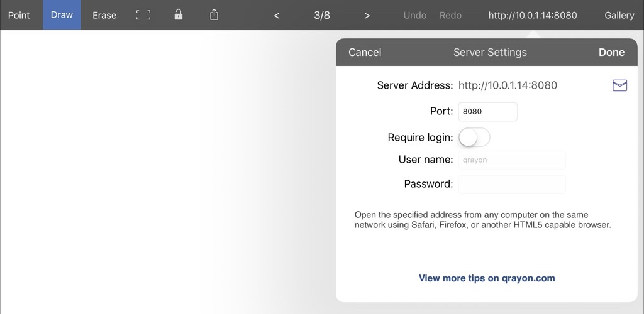Email the server address via envelope icon
Screen dimensions: 644x314
point(619,85)
